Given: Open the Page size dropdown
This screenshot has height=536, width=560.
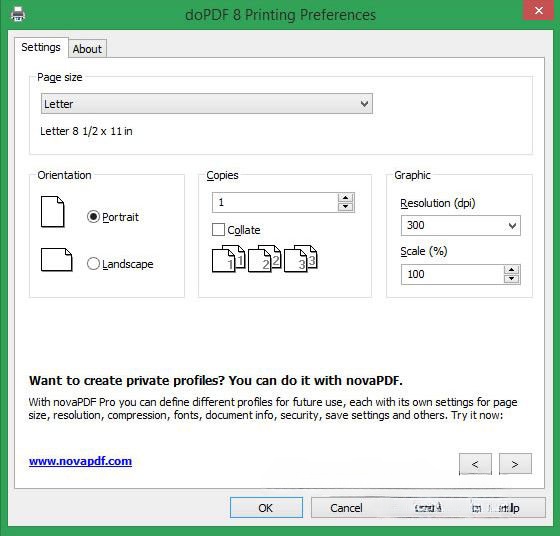Looking at the screenshot, I should (207, 104).
